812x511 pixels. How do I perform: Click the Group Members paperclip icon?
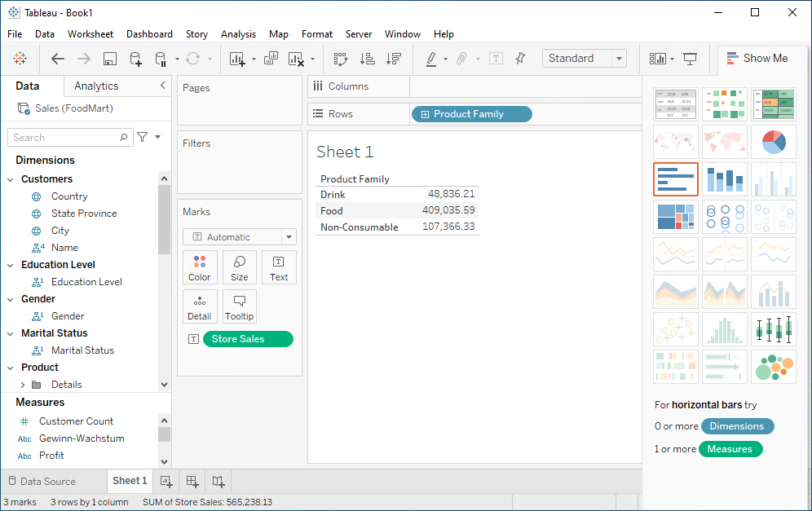coord(461,59)
